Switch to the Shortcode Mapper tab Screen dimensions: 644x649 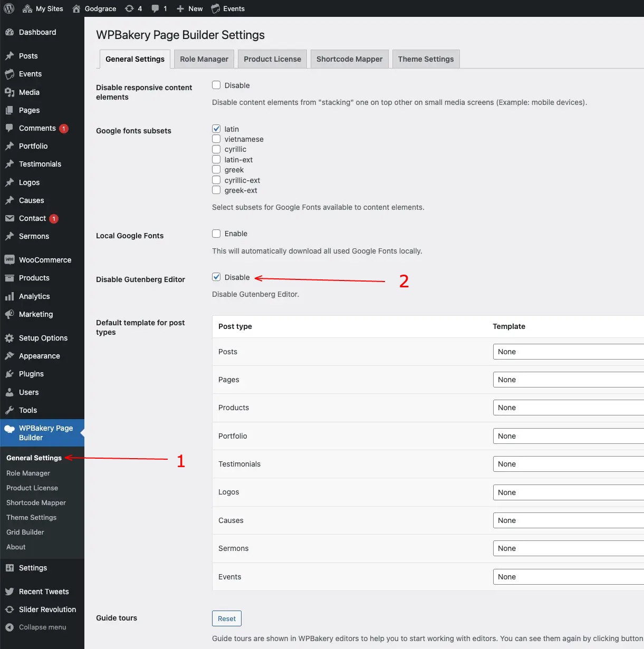(349, 59)
